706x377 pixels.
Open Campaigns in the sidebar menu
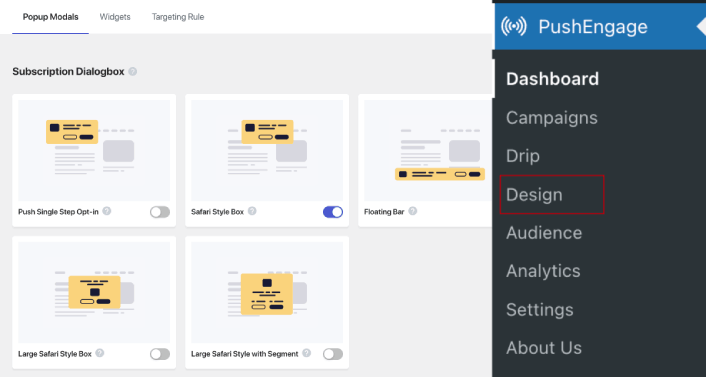point(552,118)
